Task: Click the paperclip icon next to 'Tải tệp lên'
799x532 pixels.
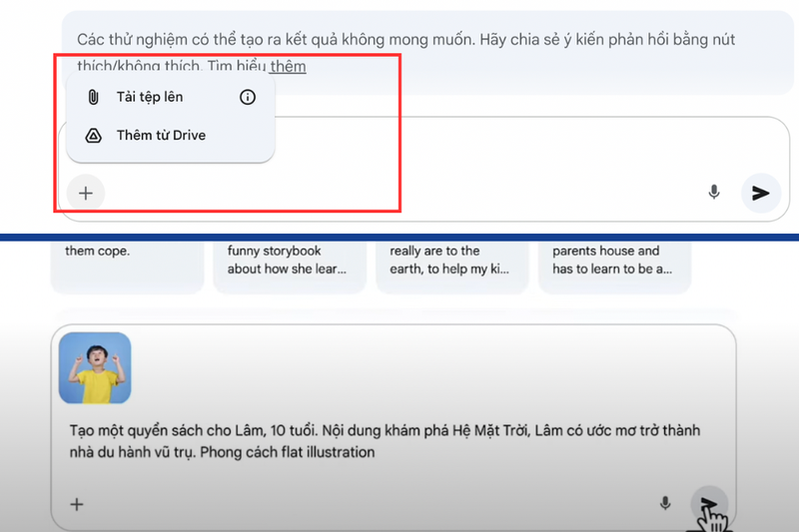Action: 93,97
